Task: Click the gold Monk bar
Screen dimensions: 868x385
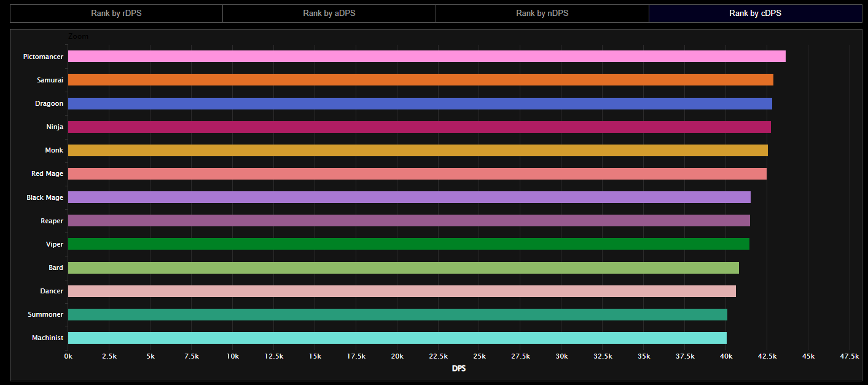Action: (418, 150)
